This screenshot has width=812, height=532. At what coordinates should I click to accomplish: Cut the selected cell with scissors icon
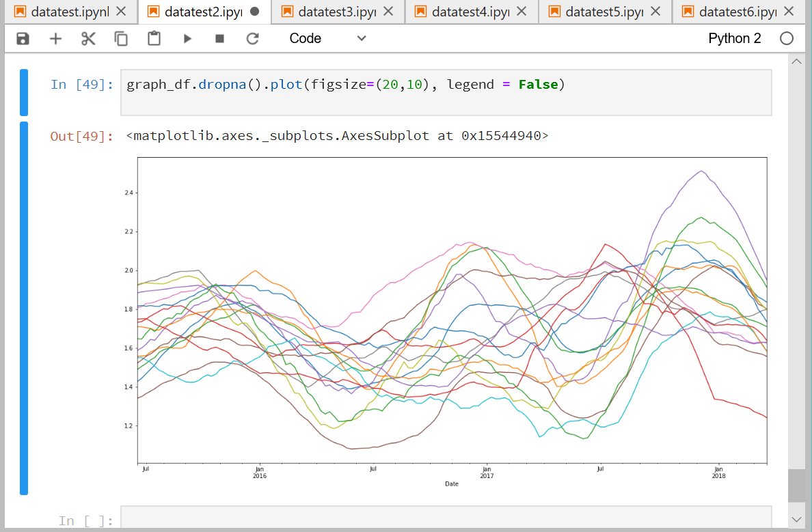click(89, 38)
